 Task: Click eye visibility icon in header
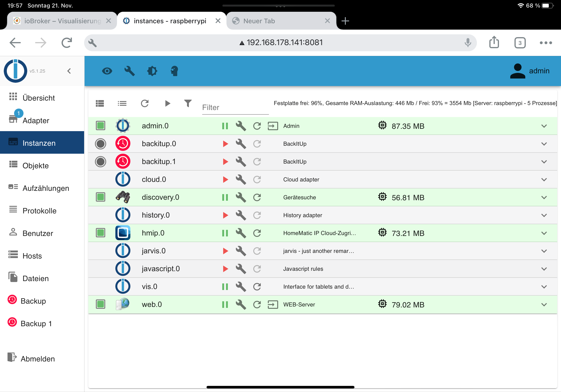point(107,71)
